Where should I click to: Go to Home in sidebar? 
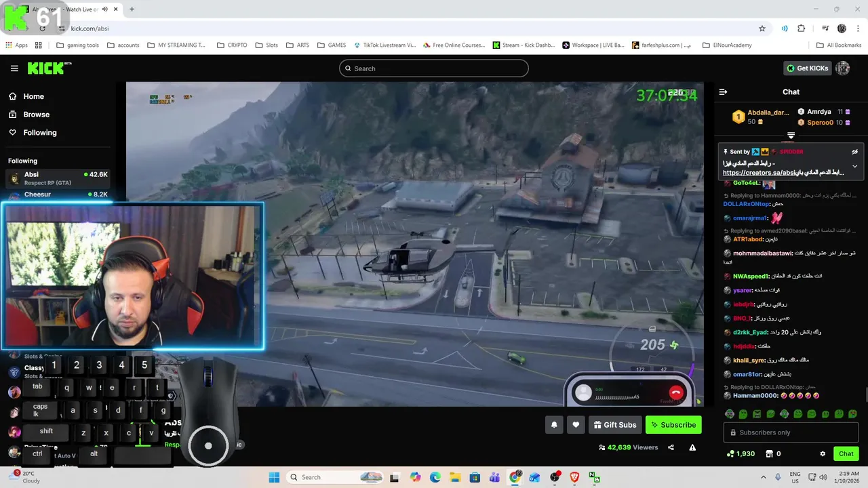(26, 96)
